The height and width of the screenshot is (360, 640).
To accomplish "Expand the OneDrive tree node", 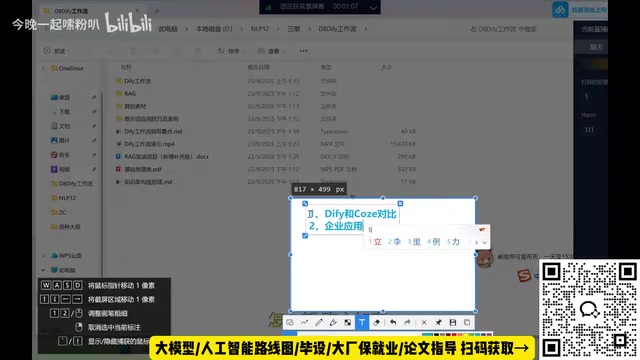I will pyautogui.click(x=43, y=68).
